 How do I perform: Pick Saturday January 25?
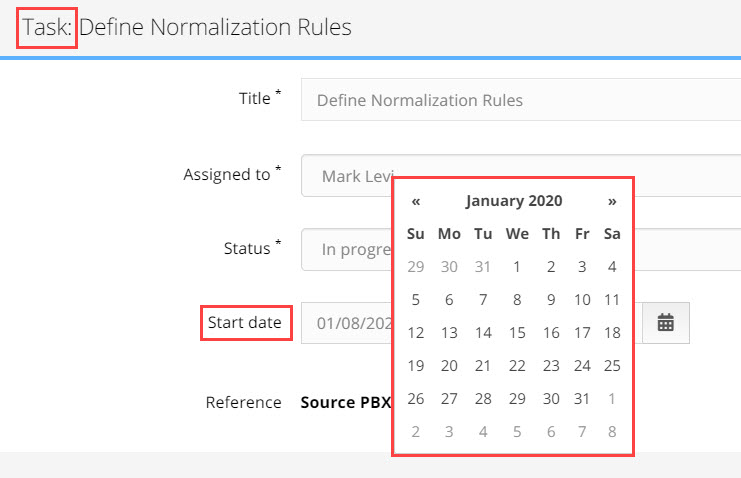tap(612, 366)
